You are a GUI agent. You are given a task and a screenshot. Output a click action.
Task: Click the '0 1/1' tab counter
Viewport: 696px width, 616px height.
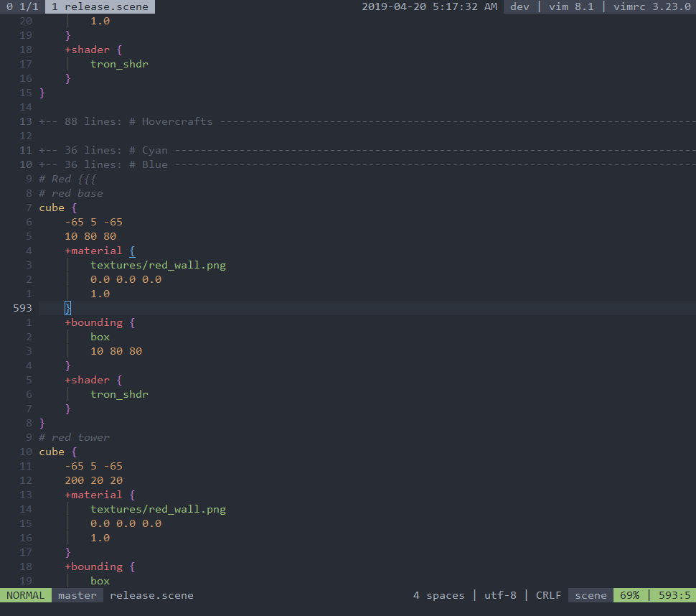pyautogui.click(x=22, y=6)
